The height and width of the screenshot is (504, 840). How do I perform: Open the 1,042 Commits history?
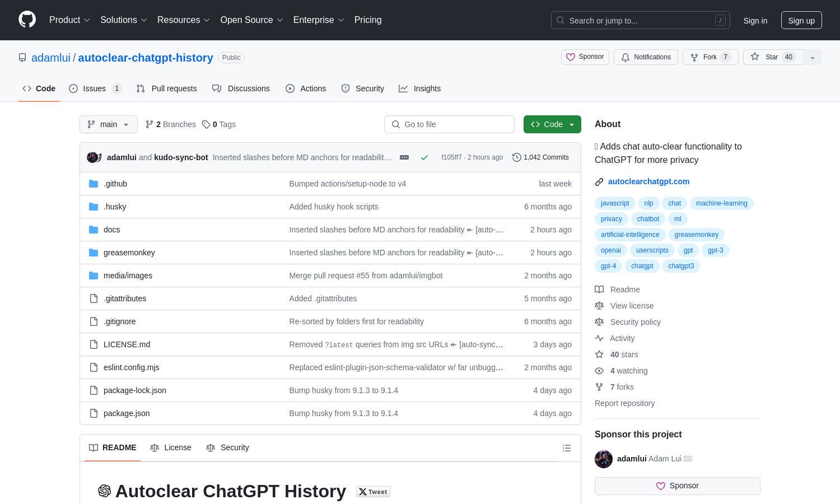point(540,157)
